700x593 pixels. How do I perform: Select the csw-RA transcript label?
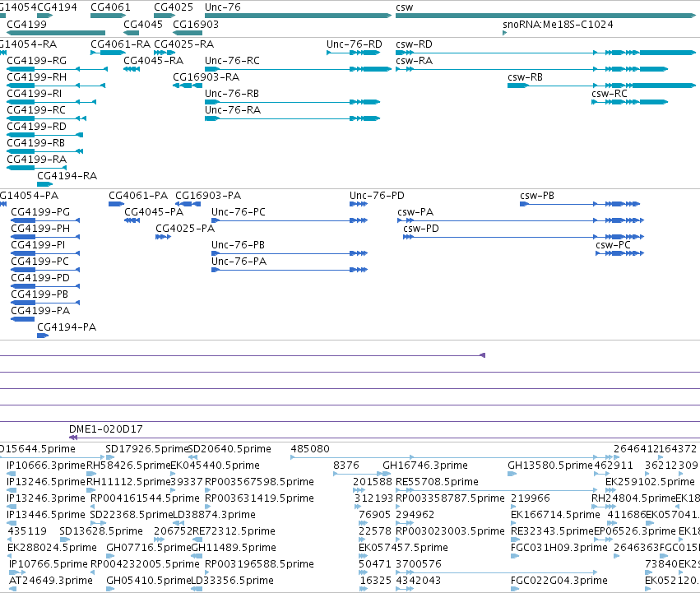pyautogui.click(x=414, y=61)
